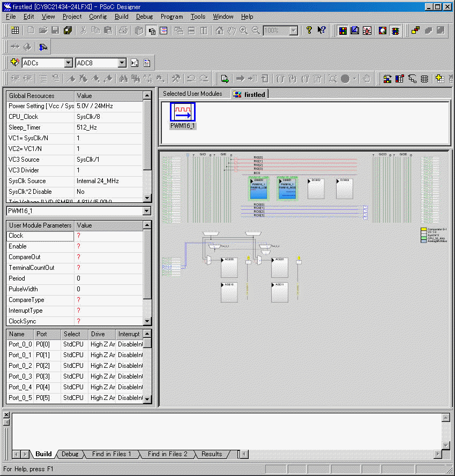Click Global Resources scrollbar down arrow
This screenshot has height=476, width=455.
coord(147,198)
